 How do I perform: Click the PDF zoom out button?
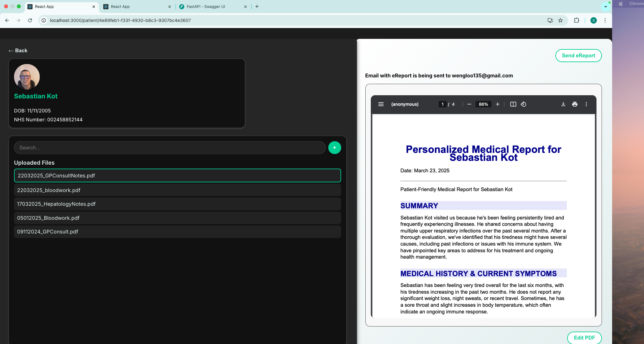click(x=469, y=104)
